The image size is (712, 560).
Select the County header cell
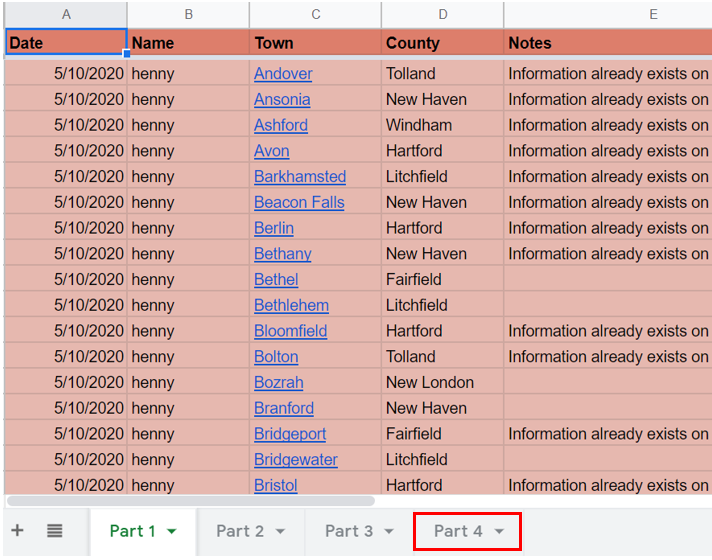pos(442,43)
